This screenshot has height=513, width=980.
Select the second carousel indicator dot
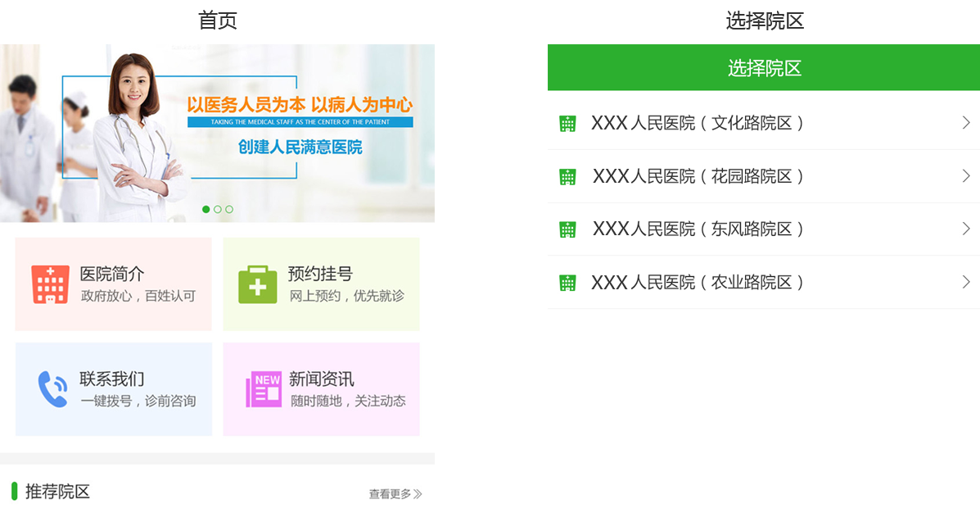click(x=217, y=209)
